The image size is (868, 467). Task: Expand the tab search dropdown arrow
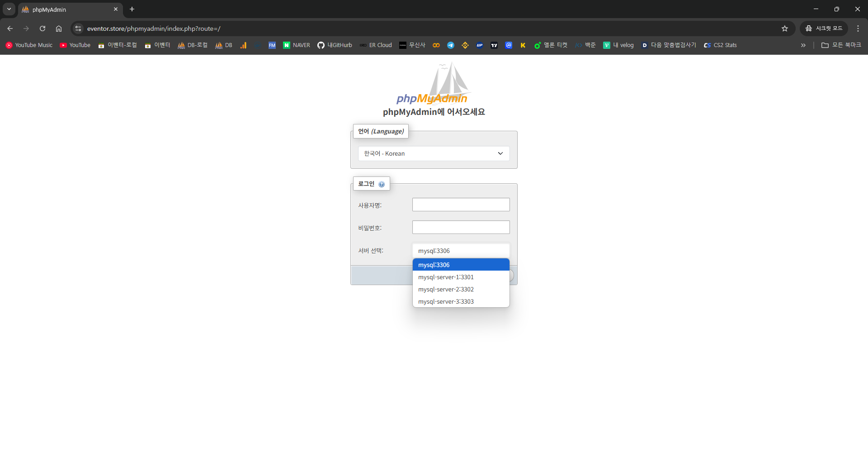coord(9,9)
